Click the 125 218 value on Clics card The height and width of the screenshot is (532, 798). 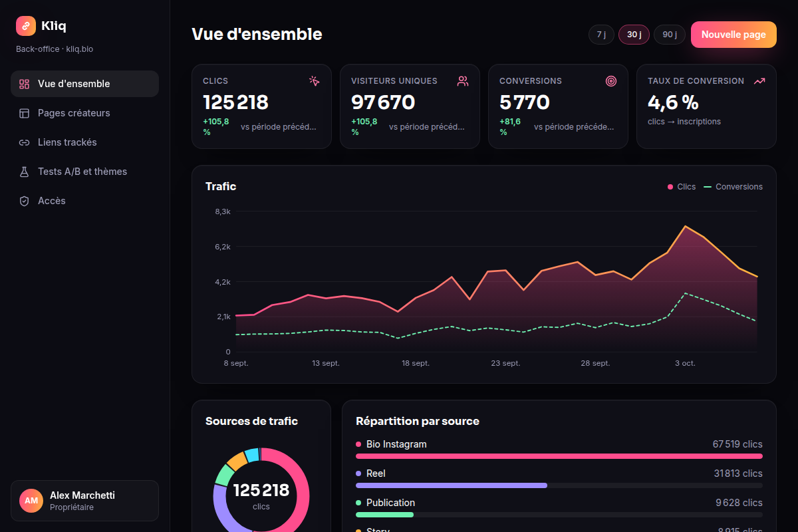[x=235, y=102]
